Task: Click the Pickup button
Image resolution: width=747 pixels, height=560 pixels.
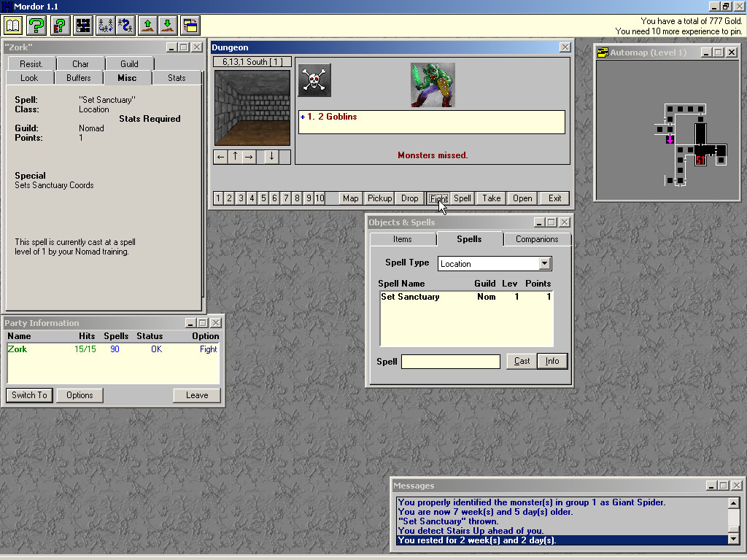Action: (379, 198)
